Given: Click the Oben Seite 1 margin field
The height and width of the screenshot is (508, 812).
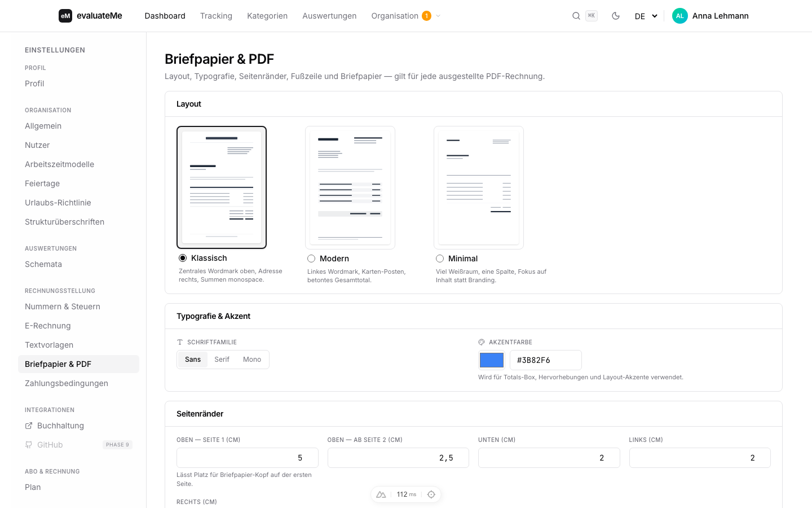Looking at the screenshot, I should [248, 458].
